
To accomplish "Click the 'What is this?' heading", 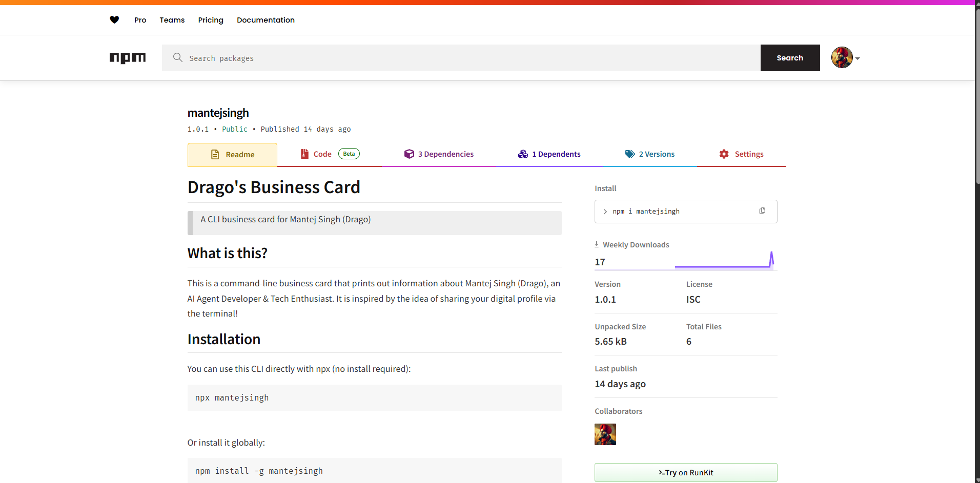I will tap(228, 253).
